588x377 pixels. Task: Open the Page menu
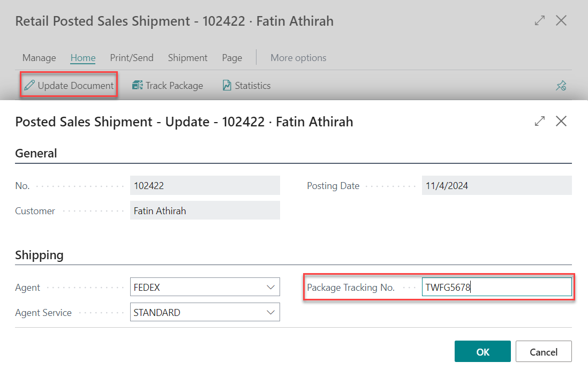(232, 58)
